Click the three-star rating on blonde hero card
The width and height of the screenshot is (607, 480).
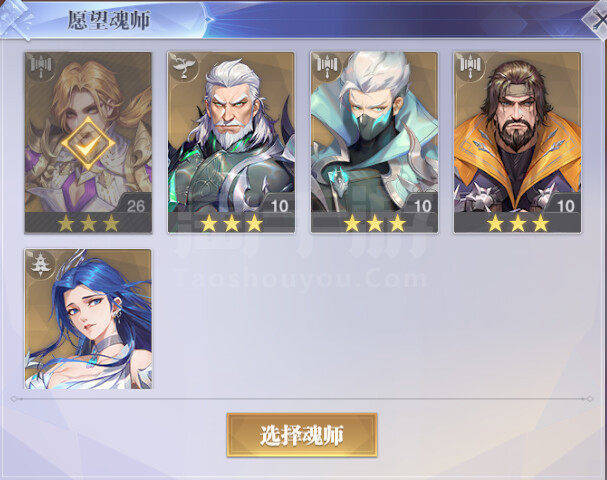pyautogui.click(x=88, y=223)
